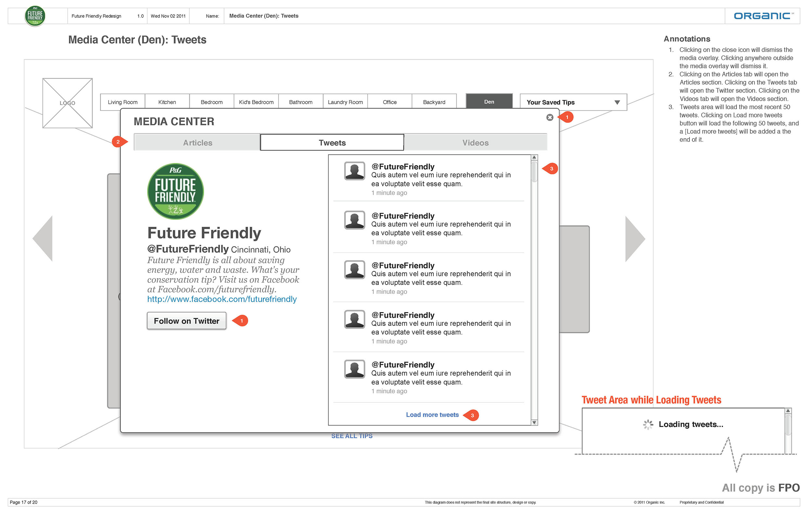
Task: Click the MEDIA CENTER heading
Action: tap(174, 121)
